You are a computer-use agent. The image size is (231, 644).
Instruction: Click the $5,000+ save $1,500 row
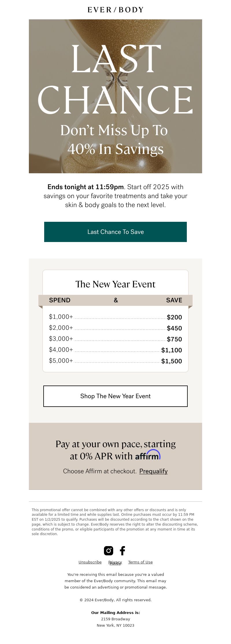pos(115,361)
